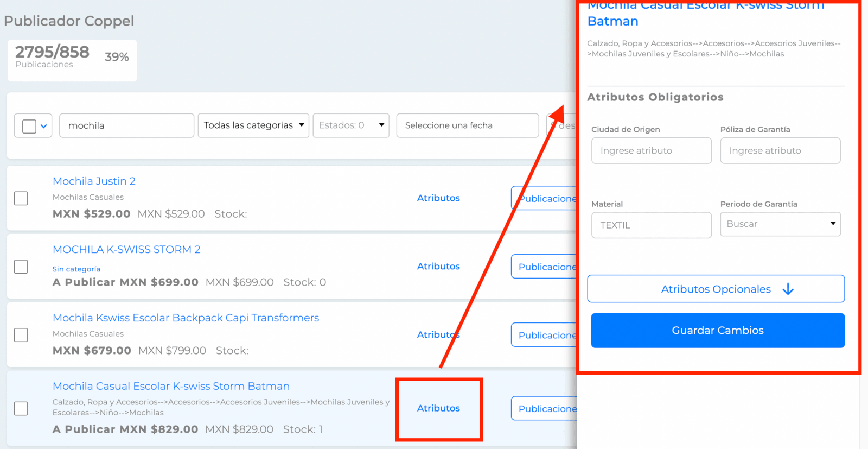The width and height of the screenshot is (868, 449).
Task: Focus the Ciudad de Origen input field
Action: (x=652, y=150)
